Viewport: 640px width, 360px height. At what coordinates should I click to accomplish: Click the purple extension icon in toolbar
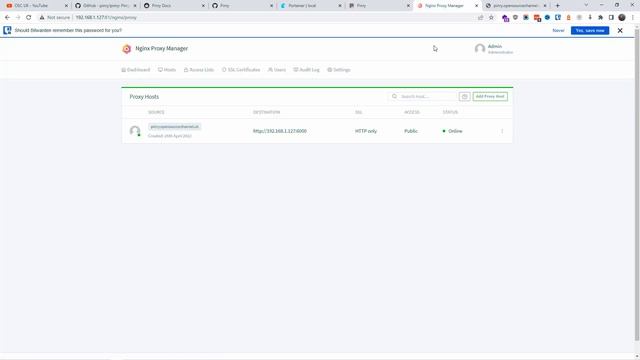coord(505,18)
